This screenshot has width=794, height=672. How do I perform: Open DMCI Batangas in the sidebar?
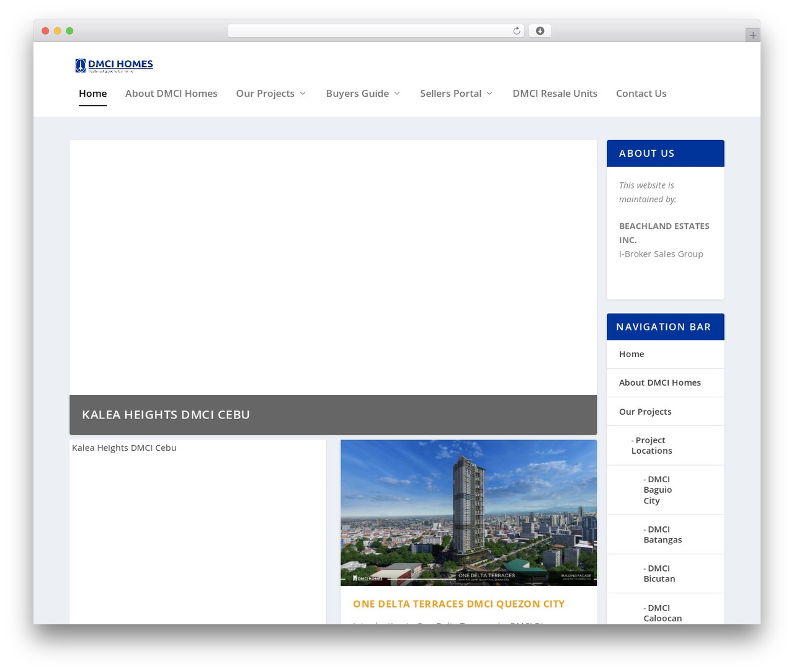pyautogui.click(x=662, y=534)
